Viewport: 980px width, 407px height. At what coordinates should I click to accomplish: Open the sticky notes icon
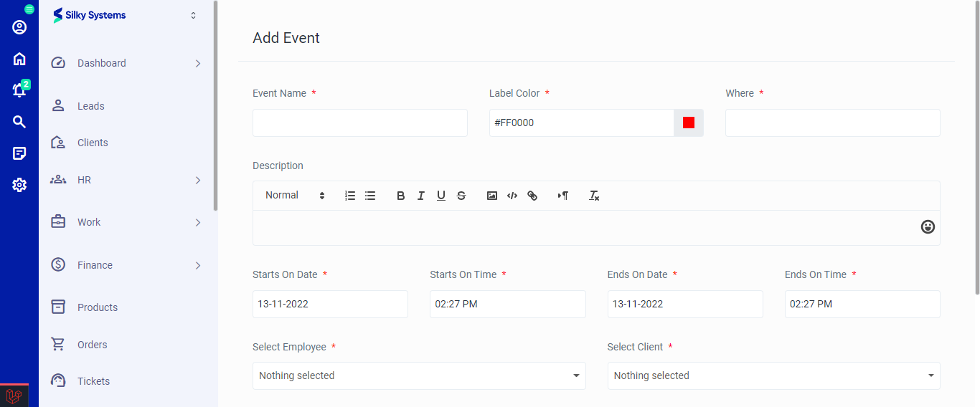19,153
